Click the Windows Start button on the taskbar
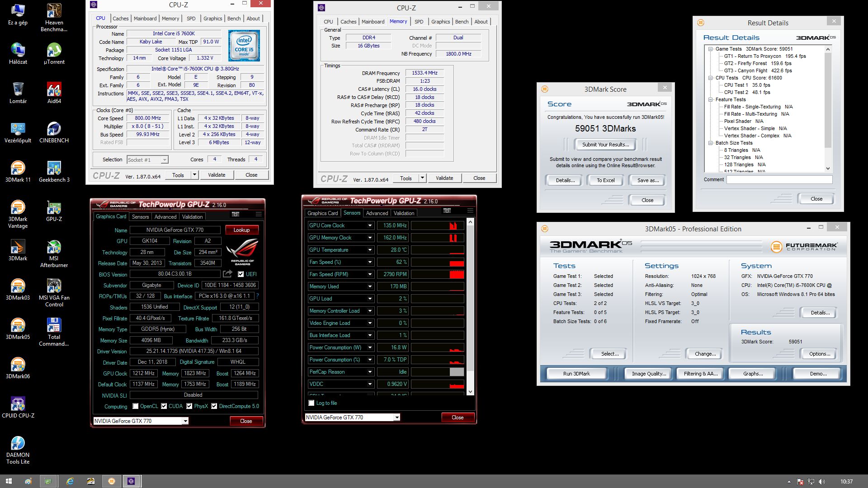868x488 pixels. [9, 481]
